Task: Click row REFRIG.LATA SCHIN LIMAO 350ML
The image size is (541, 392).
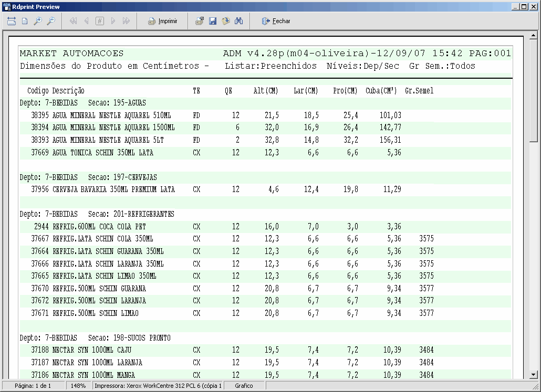Action: (x=265, y=276)
